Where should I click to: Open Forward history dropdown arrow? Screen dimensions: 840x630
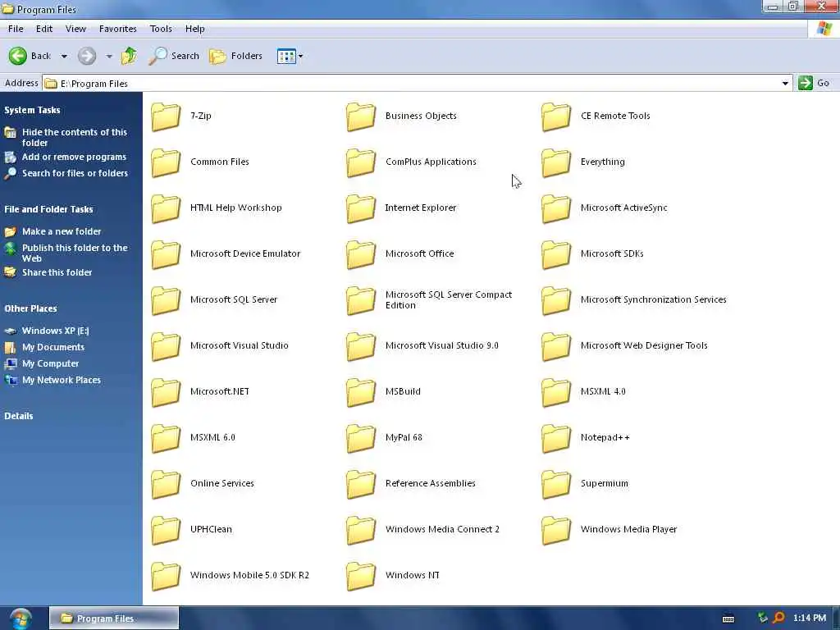pyautogui.click(x=109, y=57)
